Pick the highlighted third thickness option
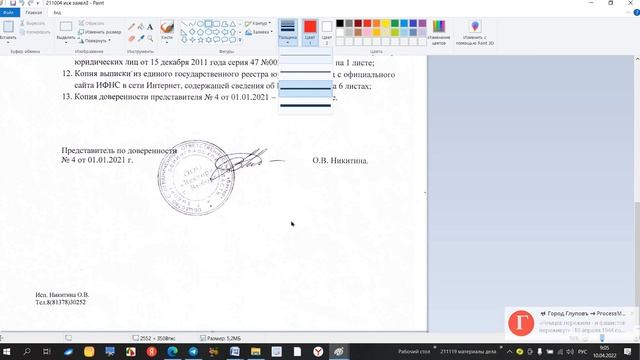This screenshot has width=640, height=360. point(305,89)
